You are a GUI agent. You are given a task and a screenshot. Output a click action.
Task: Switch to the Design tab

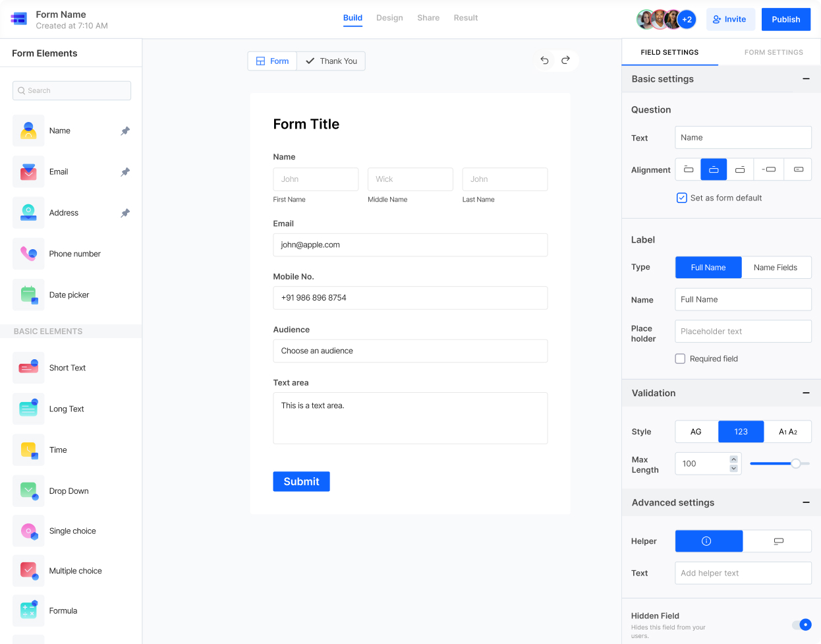pos(389,18)
